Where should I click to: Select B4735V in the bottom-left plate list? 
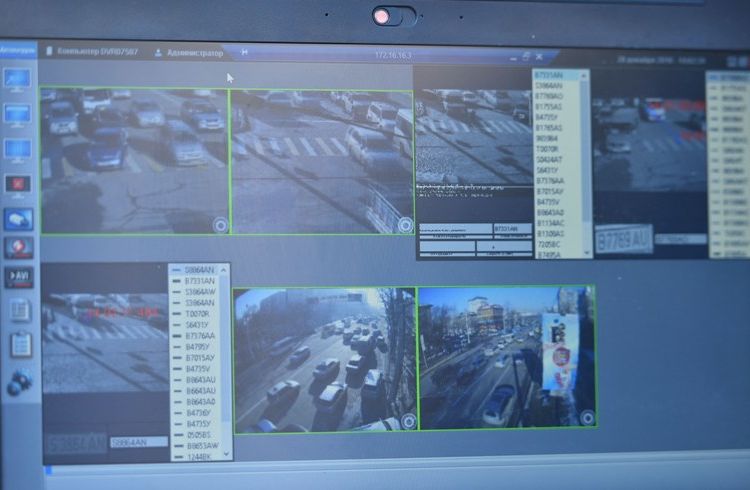tap(198, 369)
